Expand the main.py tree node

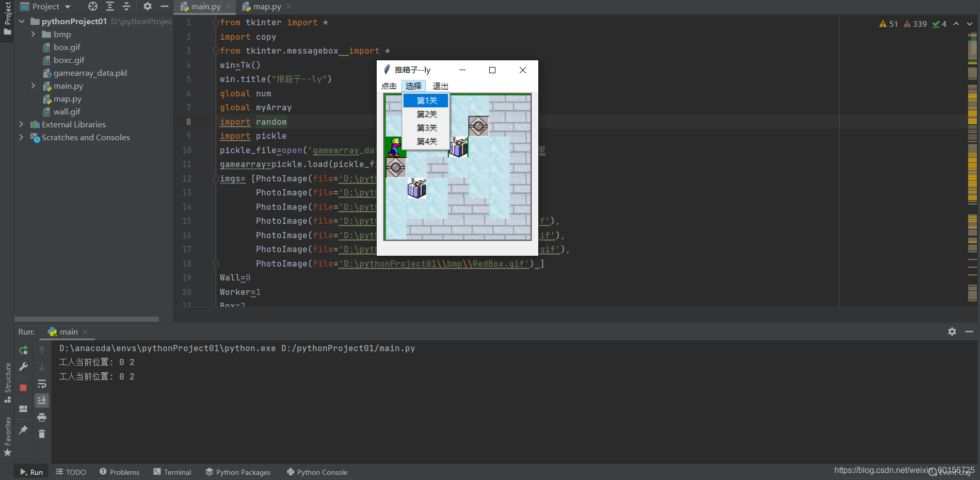[x=33, y=86]
